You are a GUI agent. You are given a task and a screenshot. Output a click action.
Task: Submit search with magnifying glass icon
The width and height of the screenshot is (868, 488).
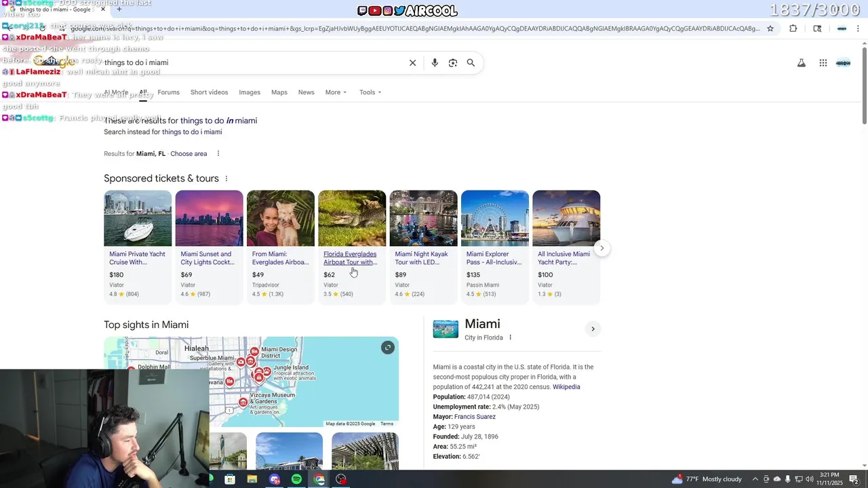[471, 62]
